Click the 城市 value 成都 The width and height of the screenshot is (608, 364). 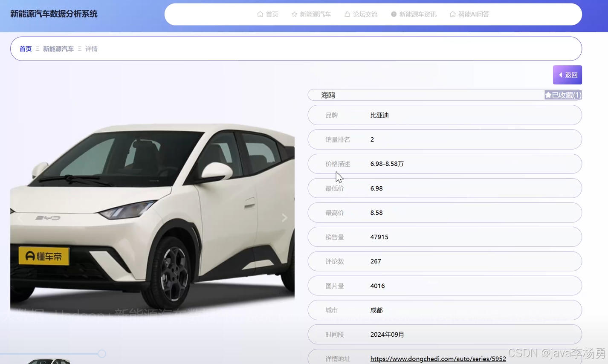[376, 310]
